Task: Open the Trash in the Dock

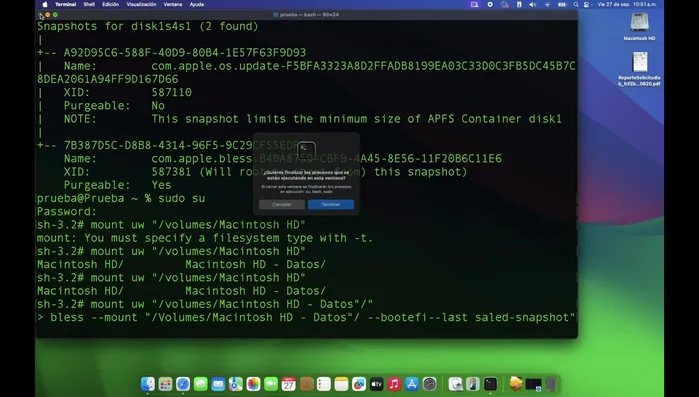Action: point(551,384)
